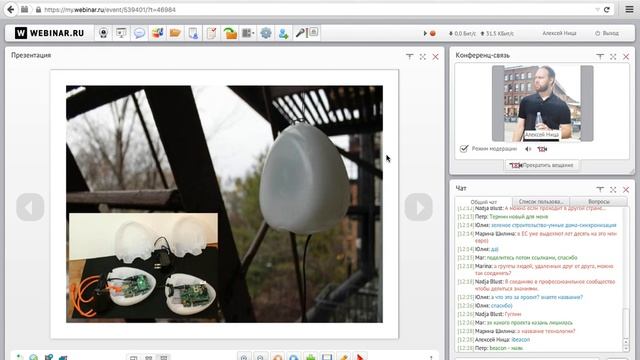Viewport: 640px width, 360px height.
Task: Click the Прекратить вещание button
Action: [x=542, y=165]
